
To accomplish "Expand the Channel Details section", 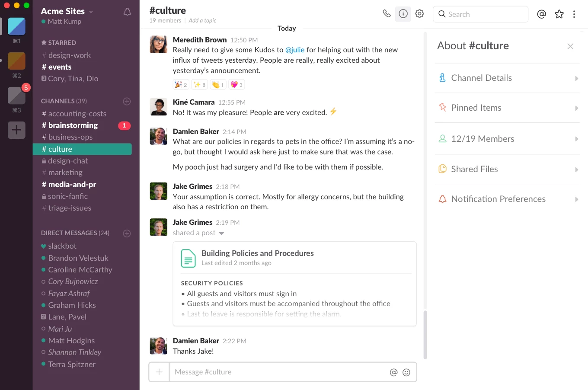I will coord(507,78).
